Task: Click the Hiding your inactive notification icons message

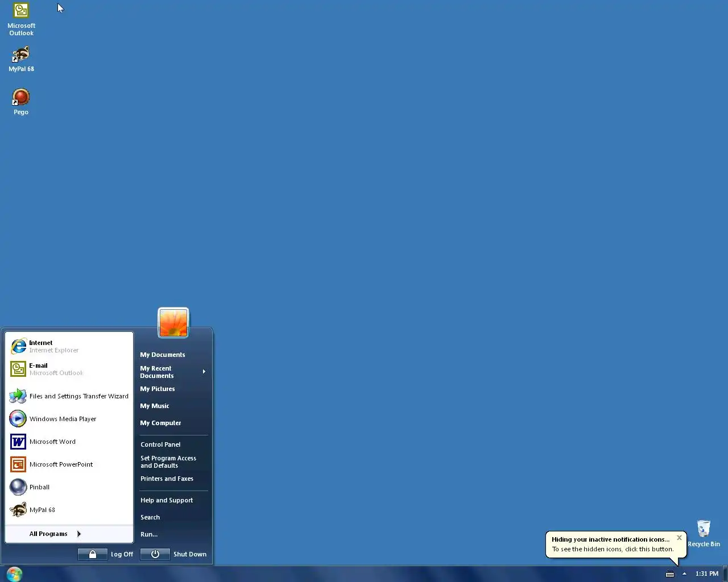Action: tap(611, 539)
